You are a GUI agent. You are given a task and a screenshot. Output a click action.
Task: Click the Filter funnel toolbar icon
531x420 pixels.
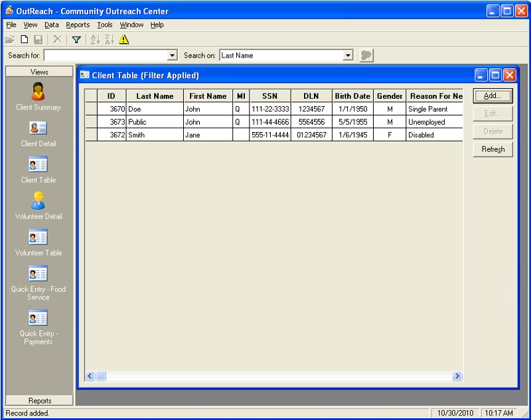point(76,40)
